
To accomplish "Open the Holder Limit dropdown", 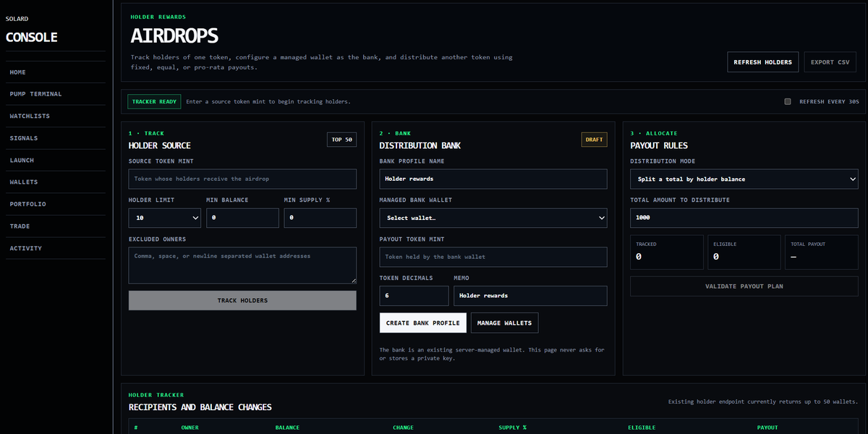I will click(x=165, y=218).
